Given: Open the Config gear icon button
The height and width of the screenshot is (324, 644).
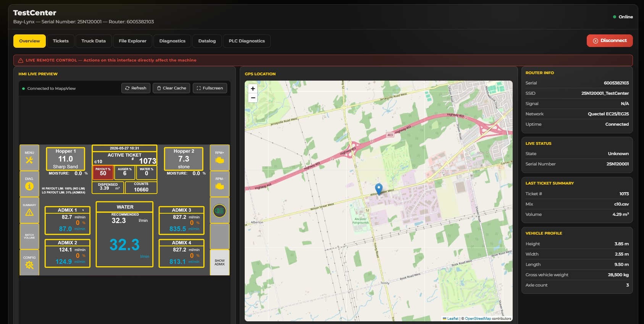Looking at the screenshot, I should point(29,262).
